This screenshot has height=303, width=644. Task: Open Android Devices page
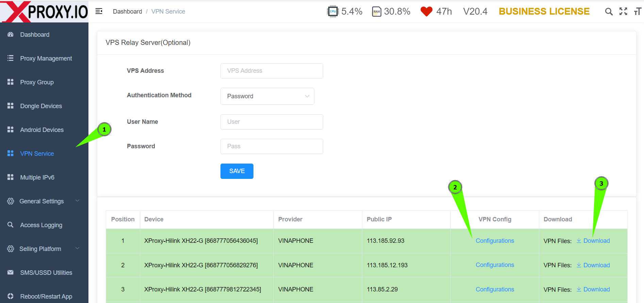coord(42,130)
